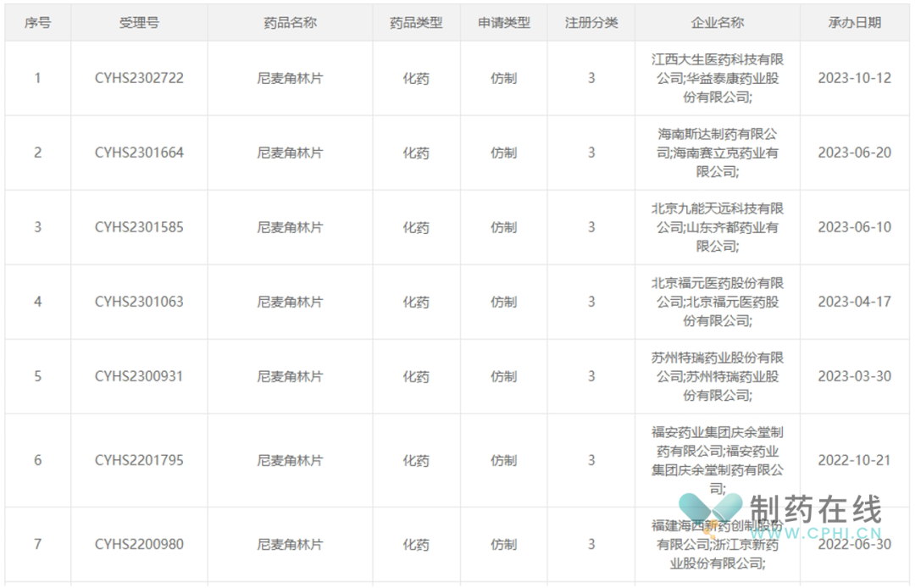The image size is (915, 588).
Task: Open record CYHS2300931
Action: click(139, 376)
